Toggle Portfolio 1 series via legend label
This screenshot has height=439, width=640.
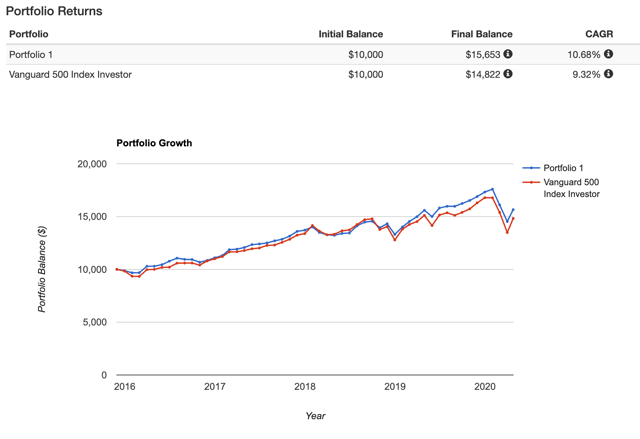(x=567, y=167)
